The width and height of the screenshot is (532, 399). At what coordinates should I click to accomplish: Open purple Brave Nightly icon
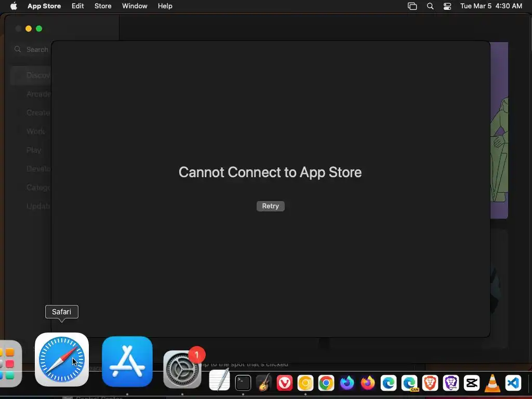(451, 383)
